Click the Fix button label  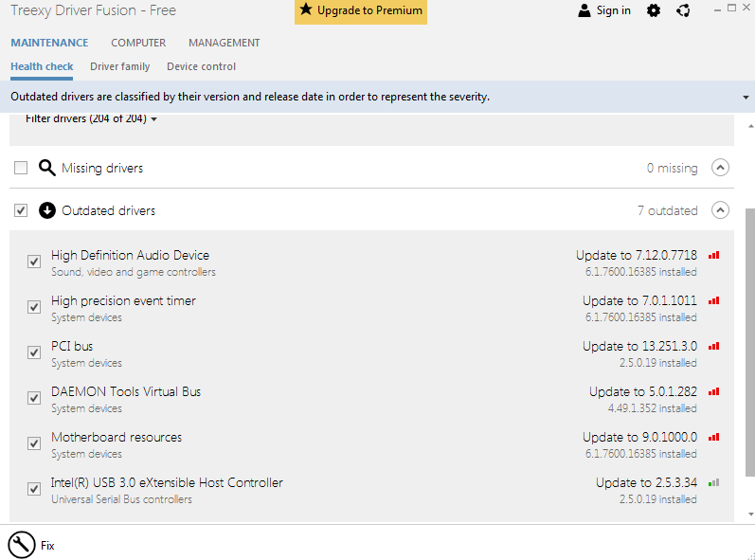click(x=47, y=546)
